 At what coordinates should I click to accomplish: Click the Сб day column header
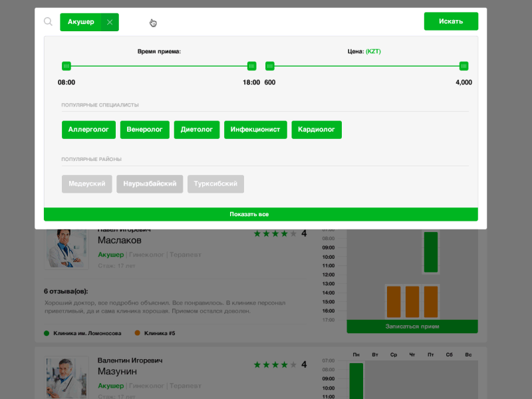tap(450, 354)
